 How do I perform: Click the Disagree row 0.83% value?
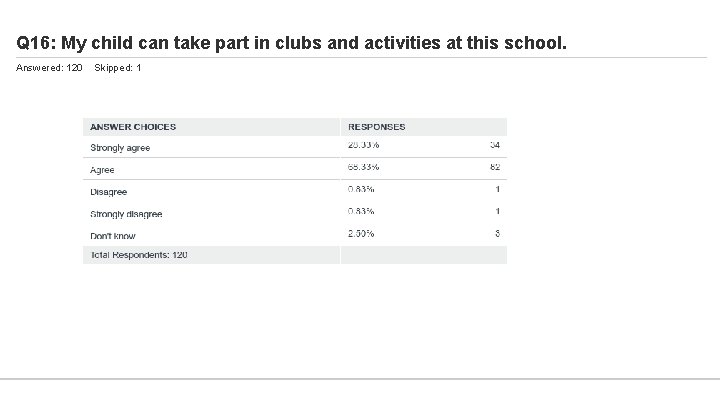[361, 189]
